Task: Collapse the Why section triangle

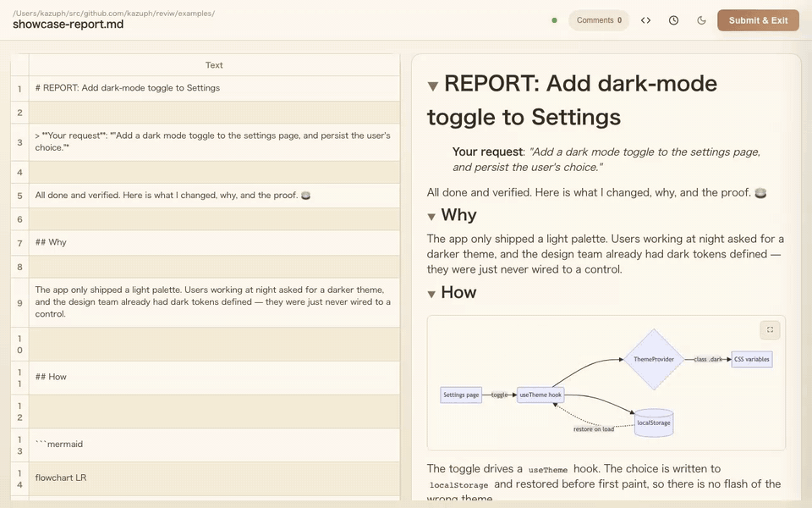Action: tap(431, 217)
